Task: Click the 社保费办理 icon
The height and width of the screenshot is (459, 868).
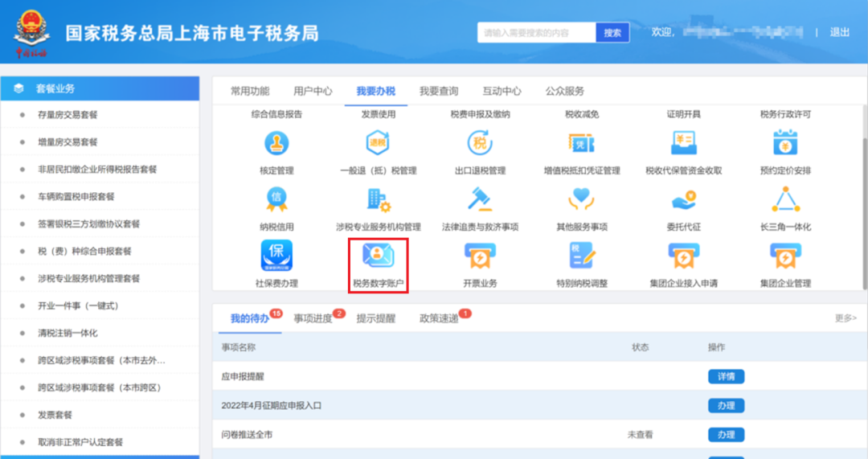Action: coord(276,256)
